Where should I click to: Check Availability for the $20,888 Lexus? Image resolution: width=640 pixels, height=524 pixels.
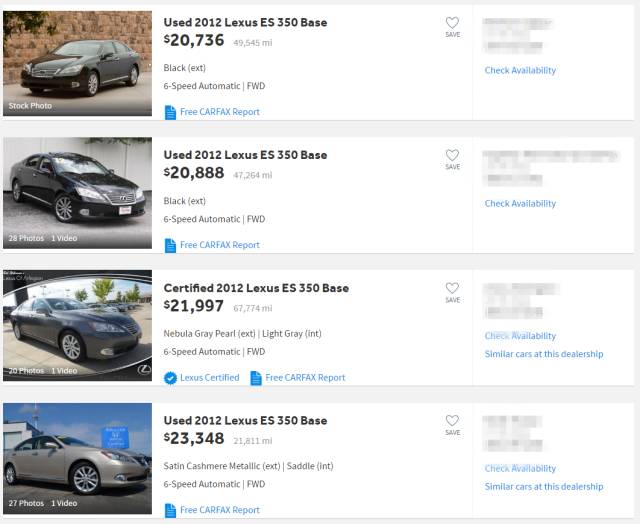(520, 203)
